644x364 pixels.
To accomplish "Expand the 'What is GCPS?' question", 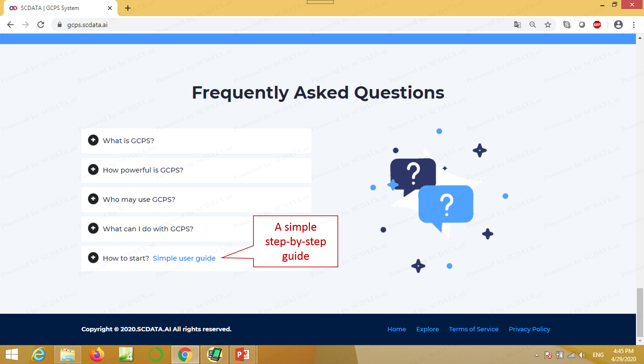I will tap(93, 140).
